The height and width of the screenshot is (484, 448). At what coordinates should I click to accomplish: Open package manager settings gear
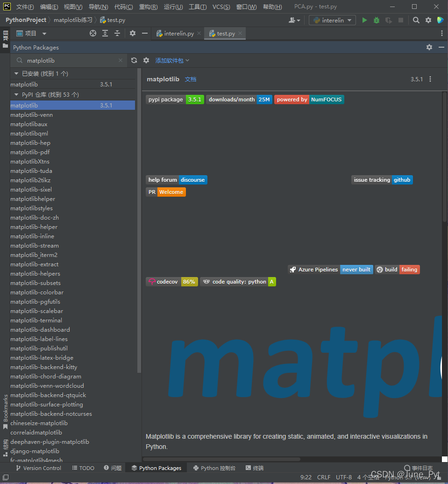click(x=146, y=61)
